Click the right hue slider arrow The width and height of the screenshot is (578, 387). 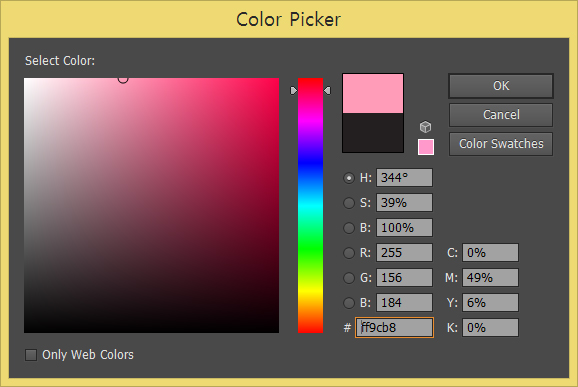pyautogui.click(x=327, y=90)
